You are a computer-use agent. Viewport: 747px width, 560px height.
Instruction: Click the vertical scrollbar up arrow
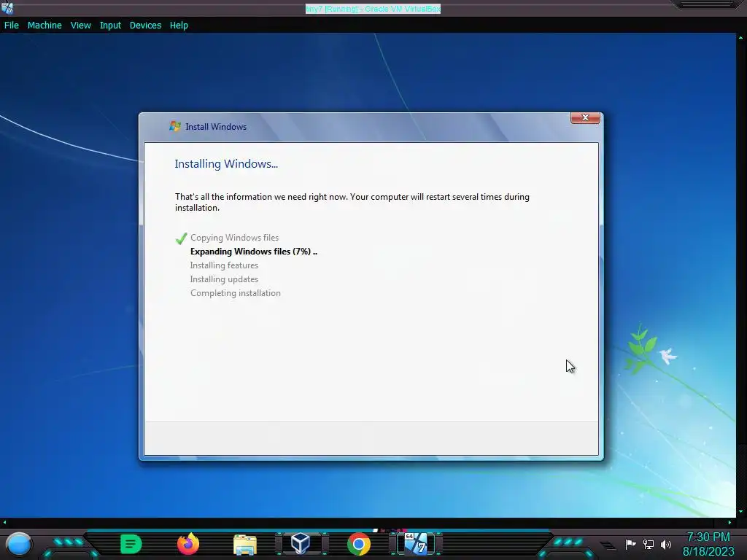click(x=741, y=37)
